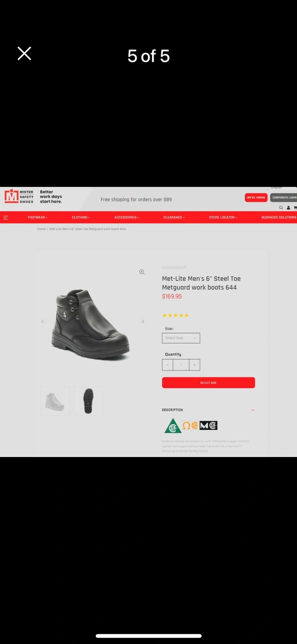Image resolution: width=297 pixels, height=644 pixels.
Task: Click the red Select Size button
Action: [x=208, y=383]
